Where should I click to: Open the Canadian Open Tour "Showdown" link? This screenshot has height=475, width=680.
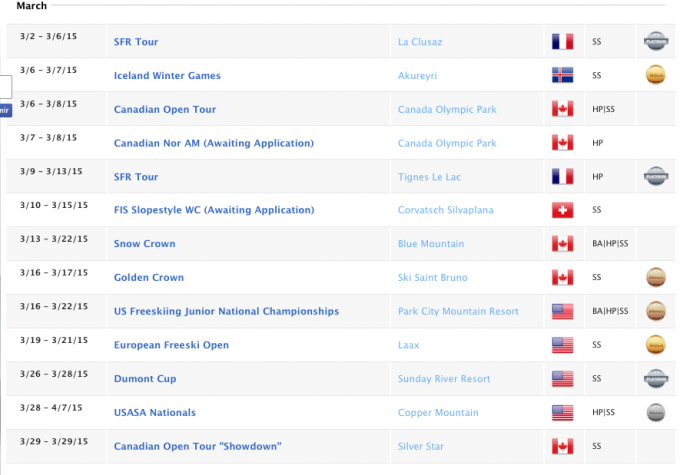point(197,447)
